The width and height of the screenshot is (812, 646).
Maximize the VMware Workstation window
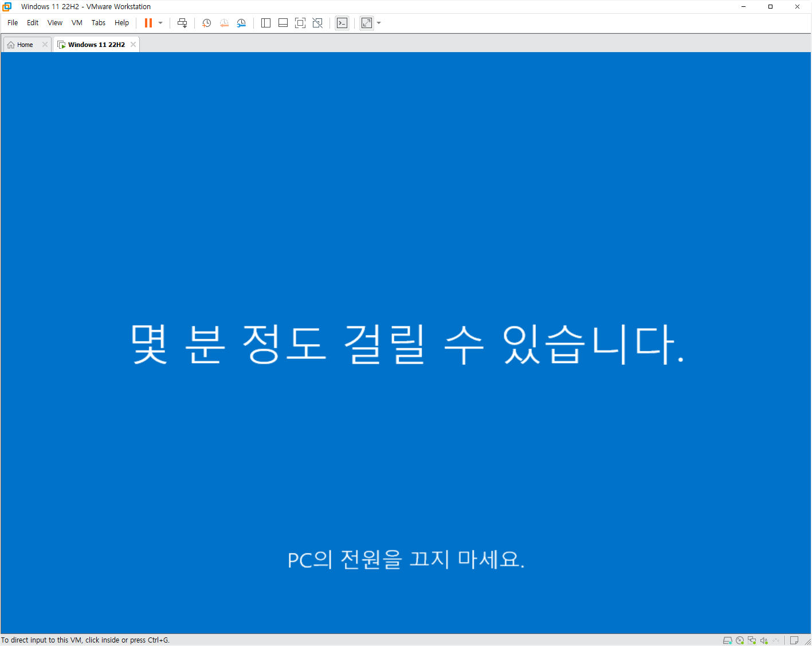tap(771, 7)
